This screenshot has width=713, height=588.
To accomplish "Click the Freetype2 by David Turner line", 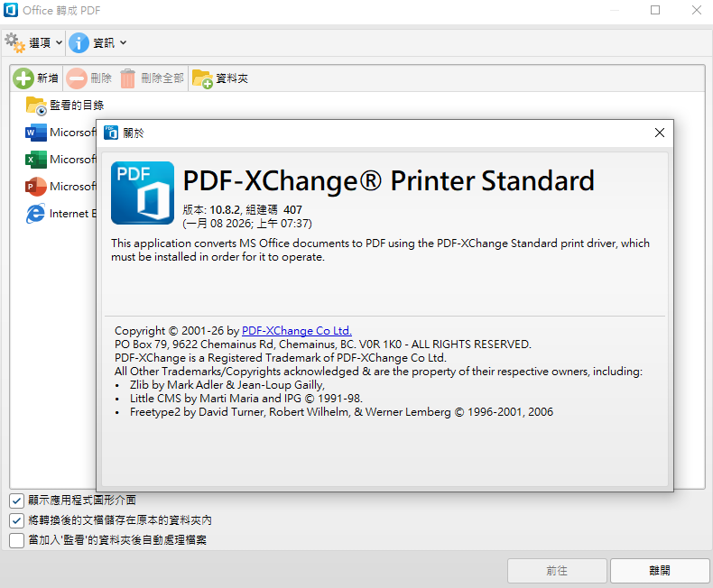I will click(x=341, y=412).
